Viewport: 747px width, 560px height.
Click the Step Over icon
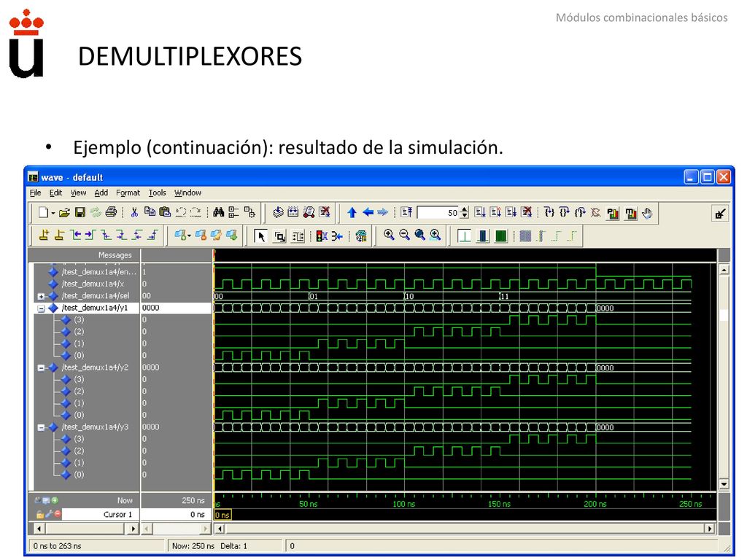pyautogui.click(x=565, y=212)
